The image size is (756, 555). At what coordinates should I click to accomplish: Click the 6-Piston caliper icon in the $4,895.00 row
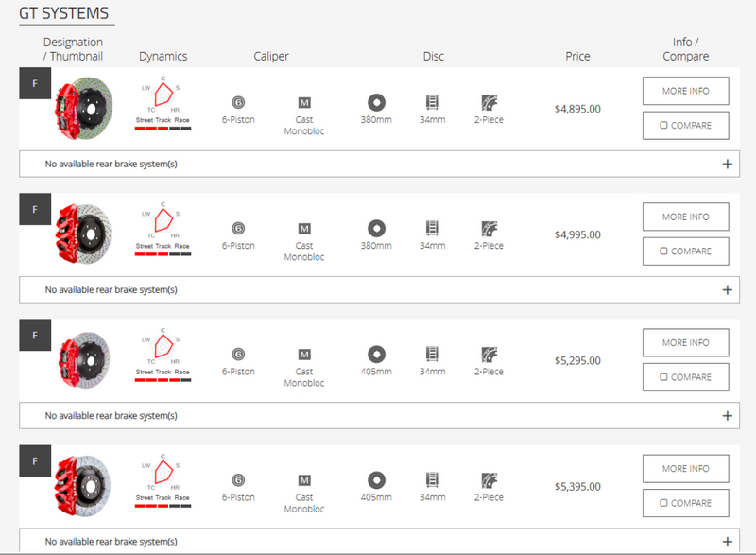(238, 102)
